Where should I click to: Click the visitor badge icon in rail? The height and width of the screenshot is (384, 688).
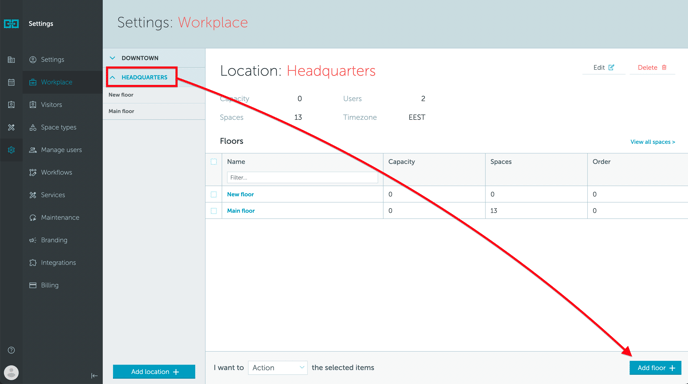click(11, 104)
